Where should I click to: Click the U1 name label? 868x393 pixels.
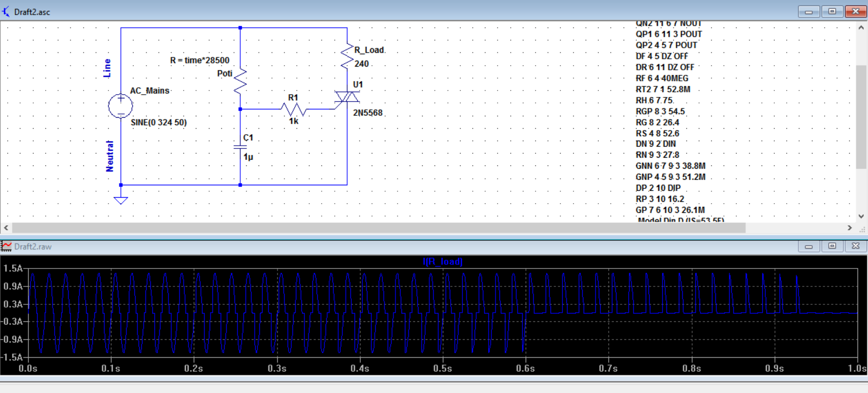pos(358,85)
